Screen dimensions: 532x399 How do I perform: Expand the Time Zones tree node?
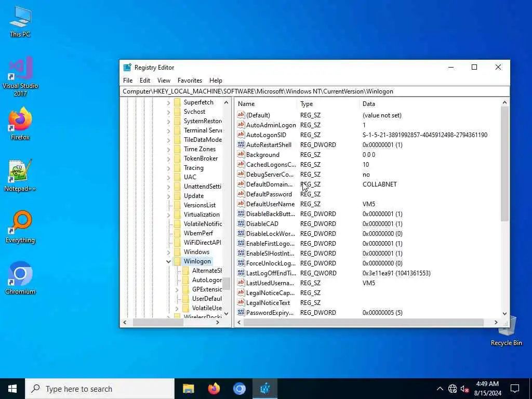[168, 149]
